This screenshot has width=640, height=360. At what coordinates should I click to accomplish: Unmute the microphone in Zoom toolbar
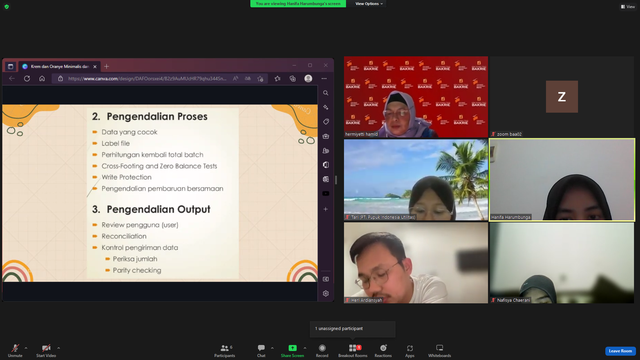pyautogui.click(x=15, y=350)
